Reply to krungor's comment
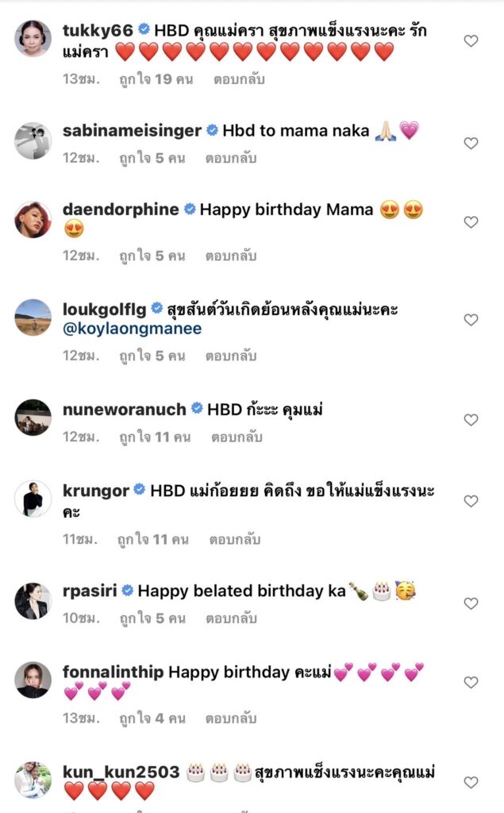This screenshot has width=504, height=813. 236,540
